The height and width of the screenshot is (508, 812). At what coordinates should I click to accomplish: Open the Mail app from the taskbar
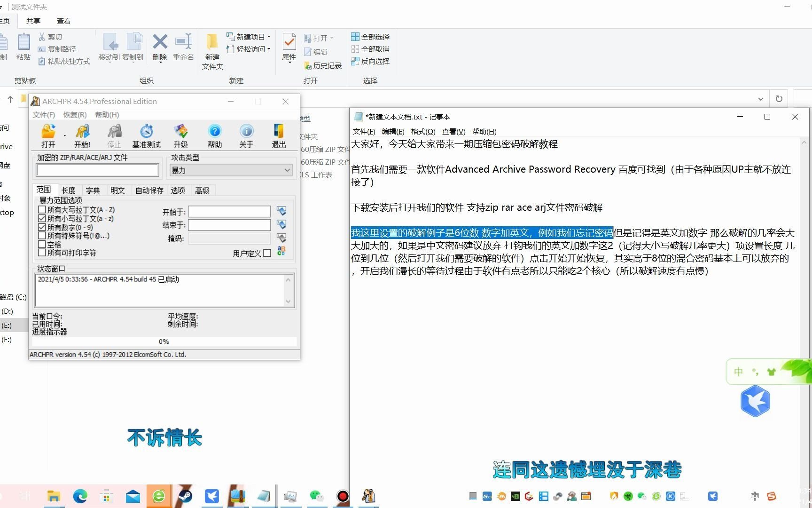click(133, 496)
